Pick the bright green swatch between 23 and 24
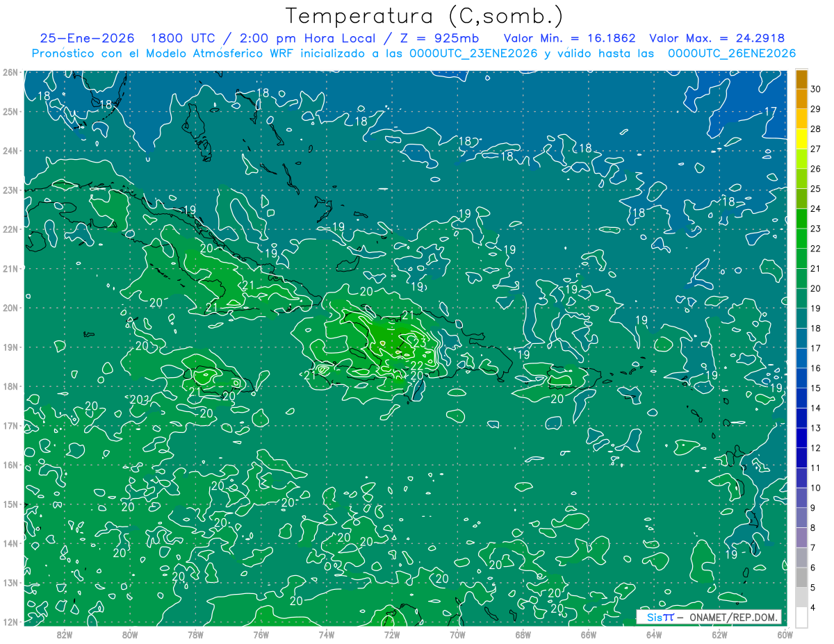834x644 pixels. tap(801, 219)
